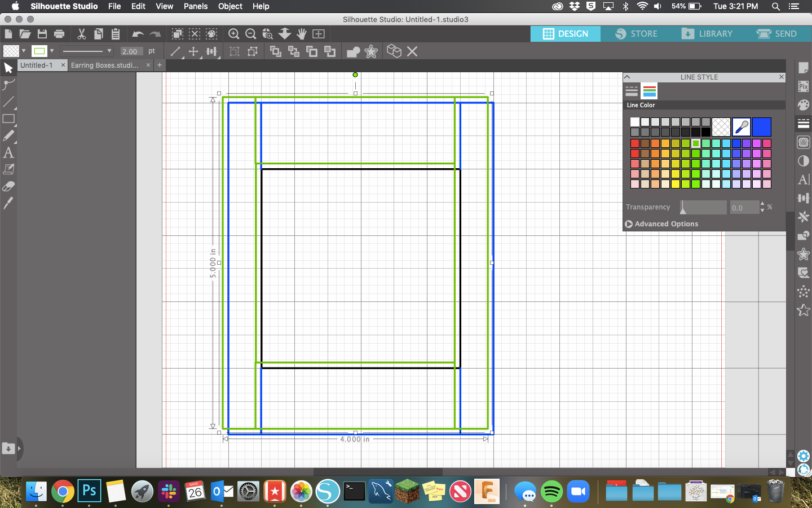
Task: Click the Undo arrow icon
Action: coord(138,34)
